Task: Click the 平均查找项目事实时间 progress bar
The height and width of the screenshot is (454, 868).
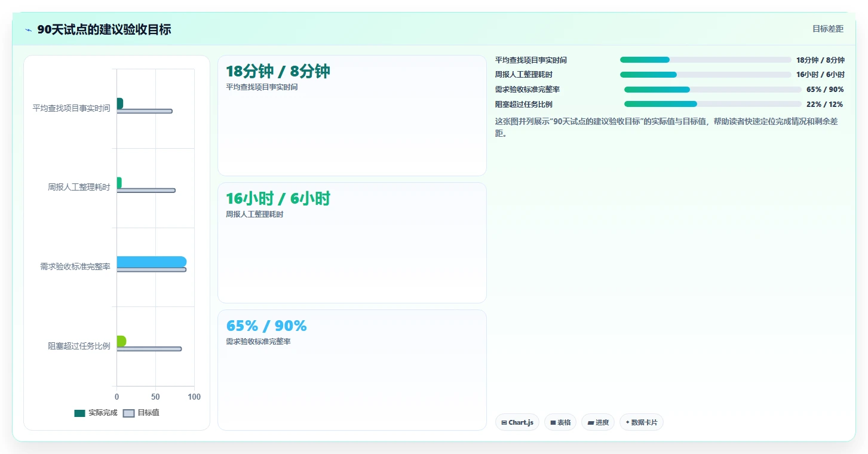Action: (706, 60)
